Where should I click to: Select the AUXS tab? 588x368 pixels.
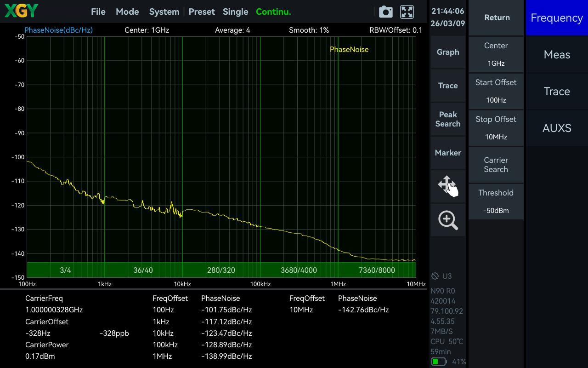(557, 128)
